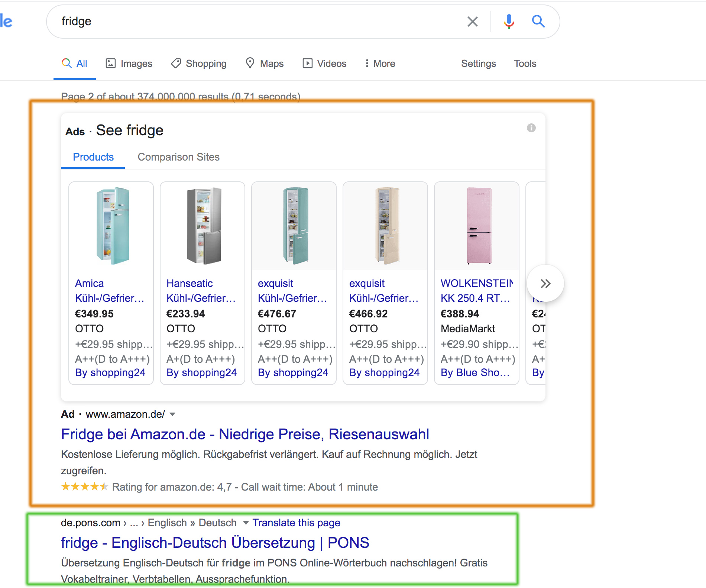Go to the Maps tab

(265, 64)
